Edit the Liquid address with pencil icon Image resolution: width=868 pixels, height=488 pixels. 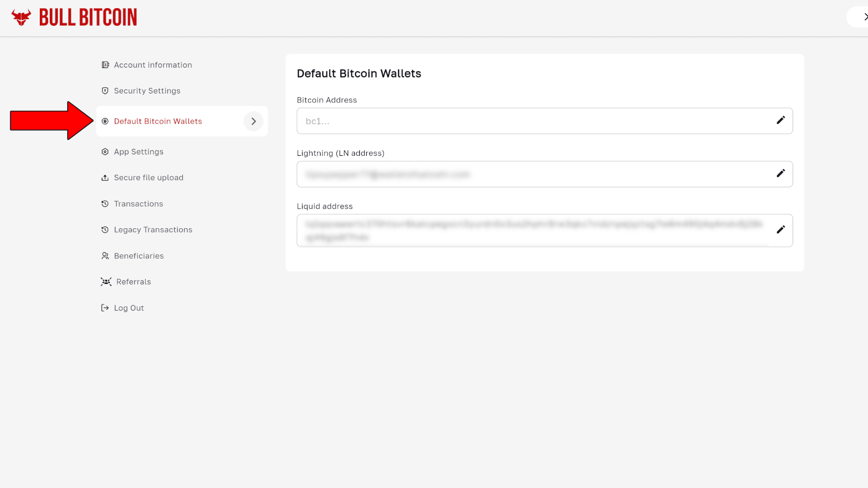coord(781,230)
